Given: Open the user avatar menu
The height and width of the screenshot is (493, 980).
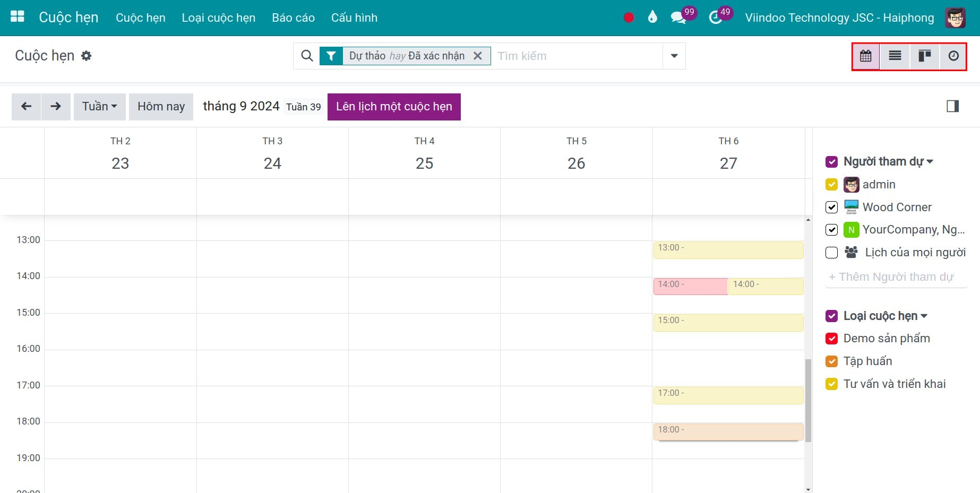Looking at the screenshot, I should pos(955,18).
